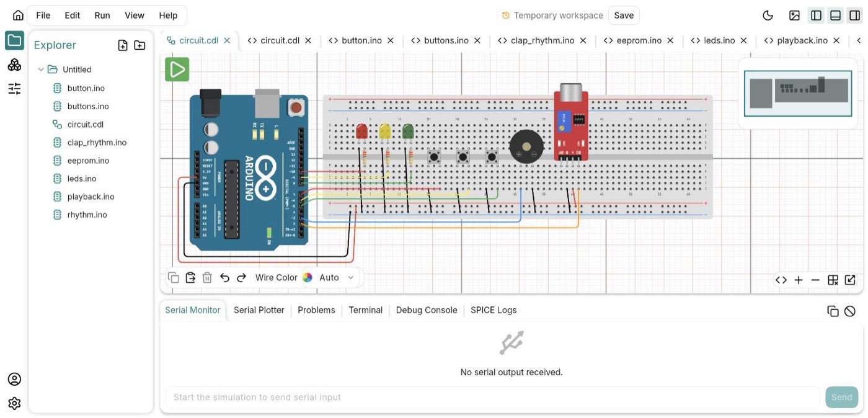Open clap_rhythm.ino in Explorer
868x418 pixels.
coord(97,142)
